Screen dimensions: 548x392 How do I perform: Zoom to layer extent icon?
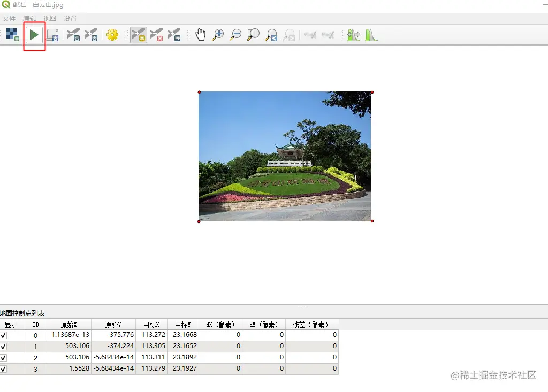pyautogui.click(x=253, y=35)
